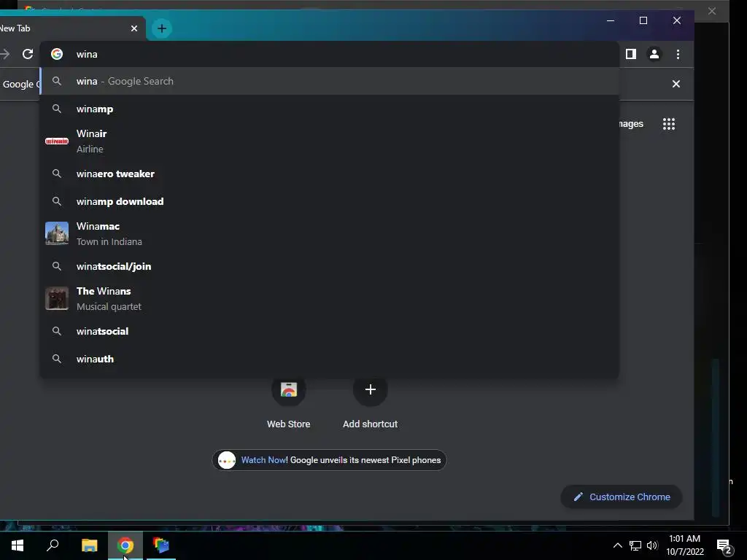Close the front Chrome window

[x=676, y=20]
